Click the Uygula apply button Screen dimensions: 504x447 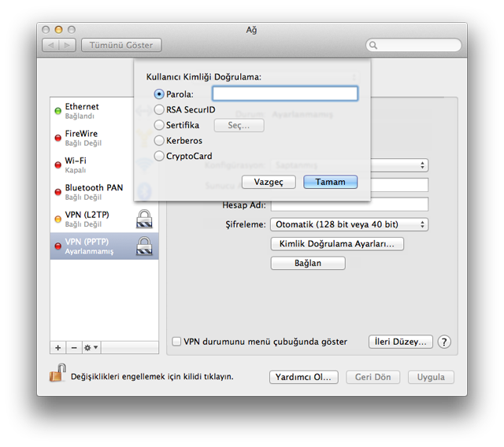pos(431,377)
